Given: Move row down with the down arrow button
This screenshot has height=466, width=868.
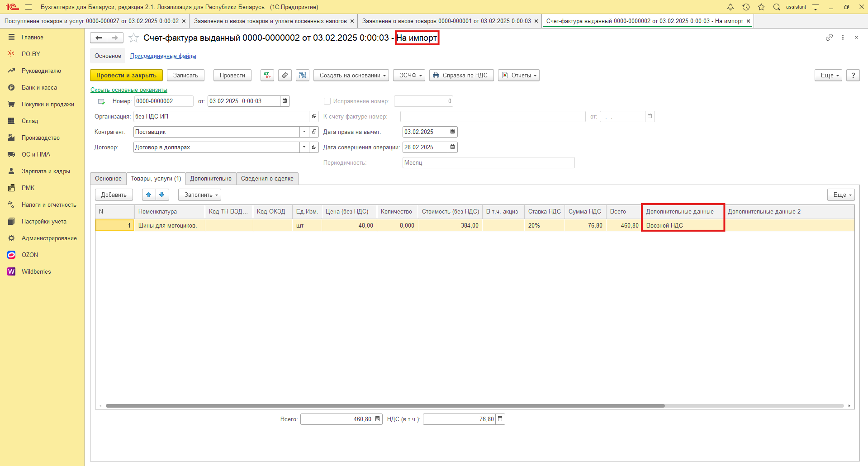Looking at the screenshot, I should coord(162,195).
